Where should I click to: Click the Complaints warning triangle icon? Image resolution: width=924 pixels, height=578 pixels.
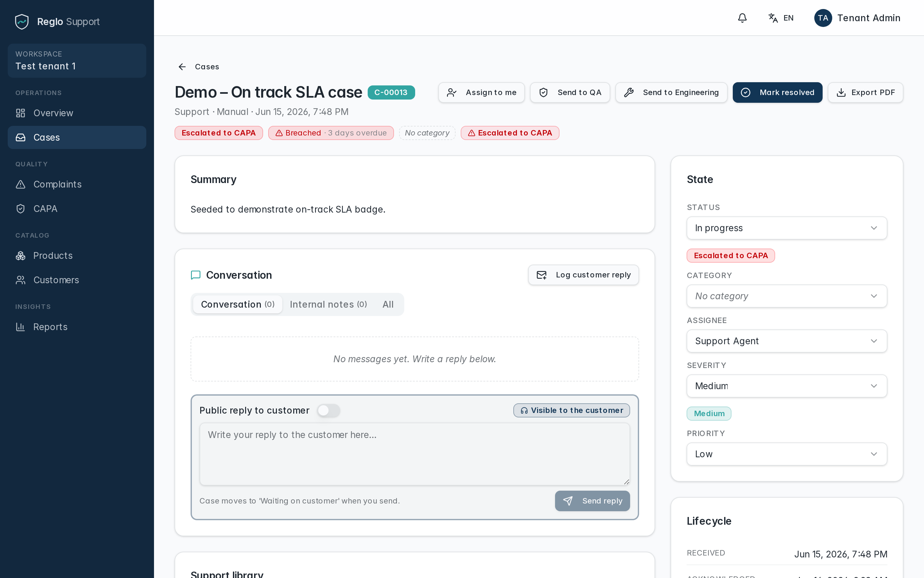click(x=21, y=184)
